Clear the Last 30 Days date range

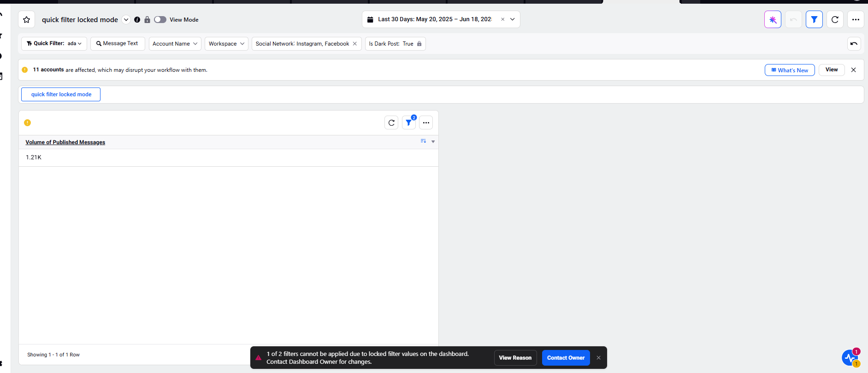click(502, 19)
